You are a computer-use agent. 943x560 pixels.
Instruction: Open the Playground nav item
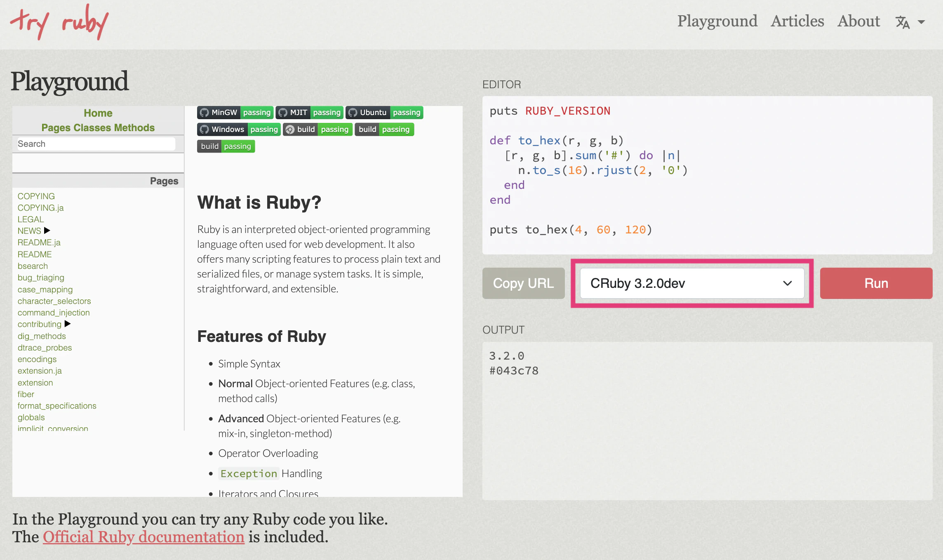pos(717,21)
